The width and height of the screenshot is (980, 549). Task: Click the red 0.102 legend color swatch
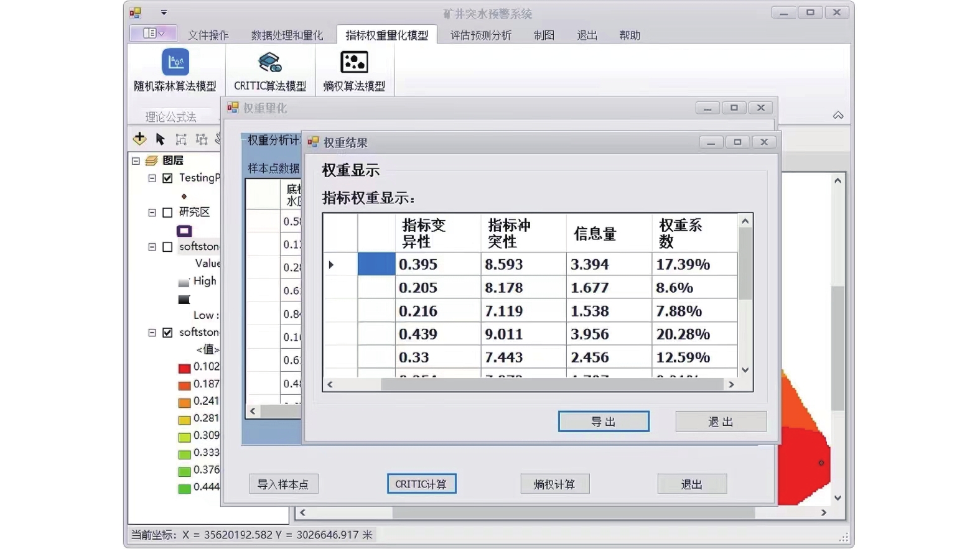click(x=184, y=368)
